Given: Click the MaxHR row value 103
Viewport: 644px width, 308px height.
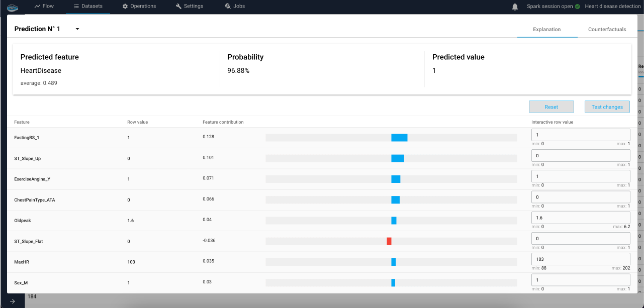Looking at the screenshot, I should (131, 262).
